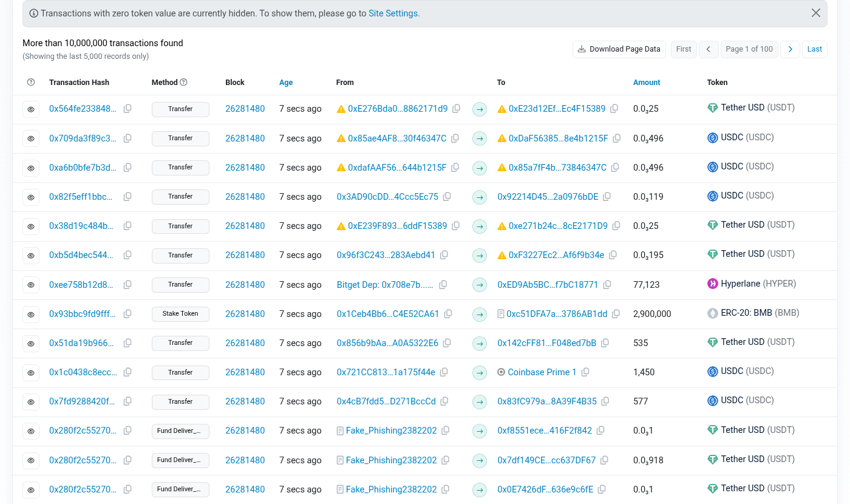Copy the To address 0x92214D45…2a0976bDE
Image resolution: width=850 pixels, height=504 pixels.
click(x=607, y=197)
